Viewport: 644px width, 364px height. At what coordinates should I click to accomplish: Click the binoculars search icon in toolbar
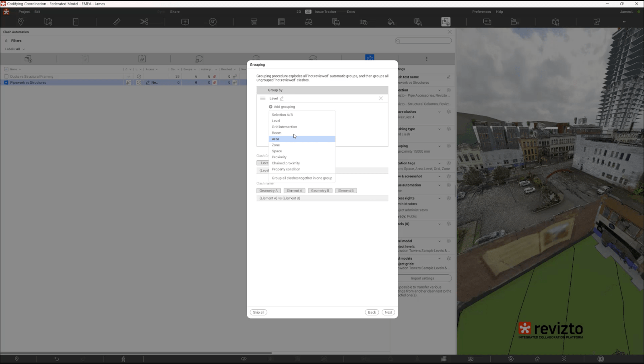[309, 22]
